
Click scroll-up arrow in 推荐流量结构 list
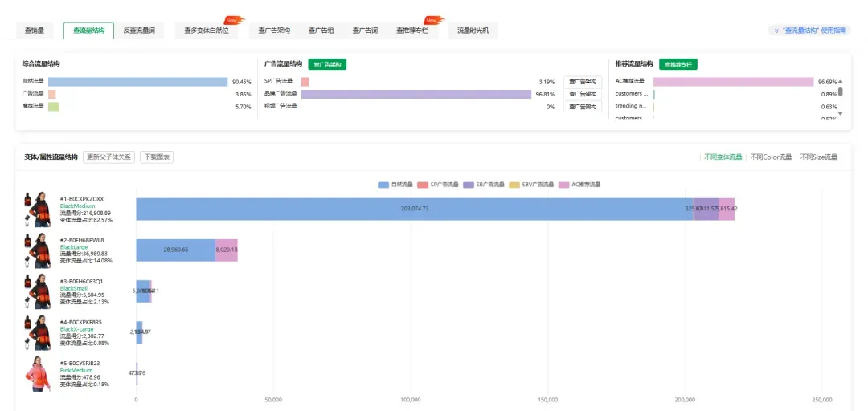click(x=841, y=81)
